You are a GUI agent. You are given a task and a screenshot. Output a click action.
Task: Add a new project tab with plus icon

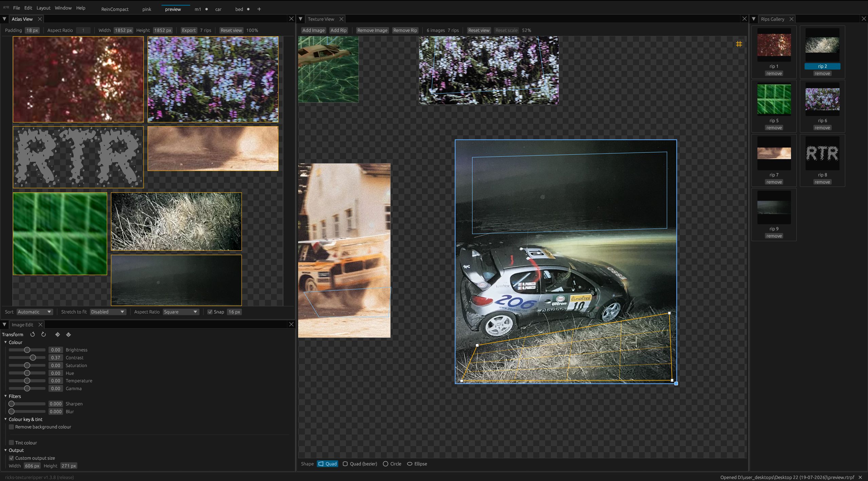tap(259, 9)
